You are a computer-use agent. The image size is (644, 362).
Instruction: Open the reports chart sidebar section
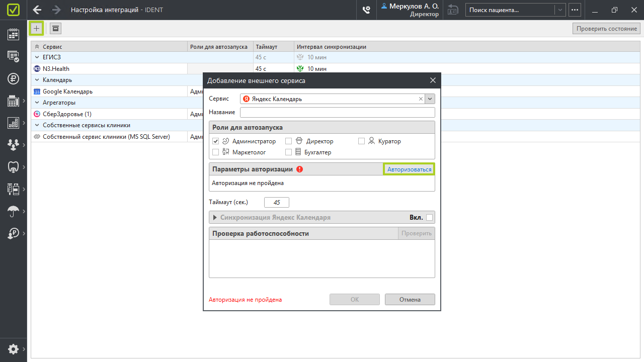(13, 123)
